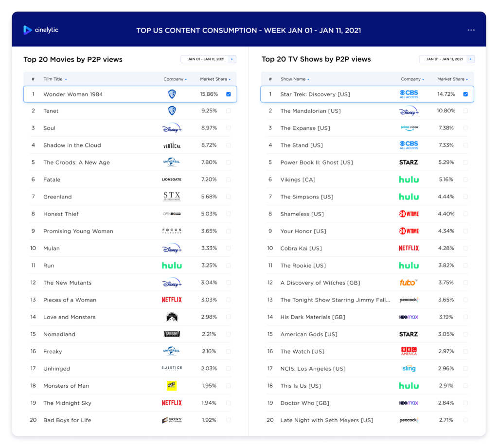Click Warner Bros logo in Tenet row

172,110
